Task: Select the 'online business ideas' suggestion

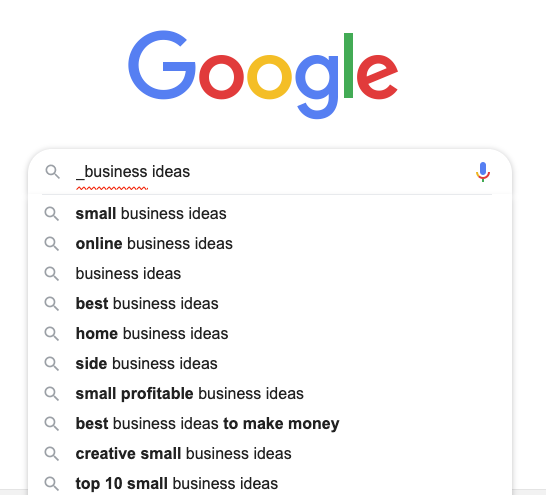Action: [x=270, y=243]
